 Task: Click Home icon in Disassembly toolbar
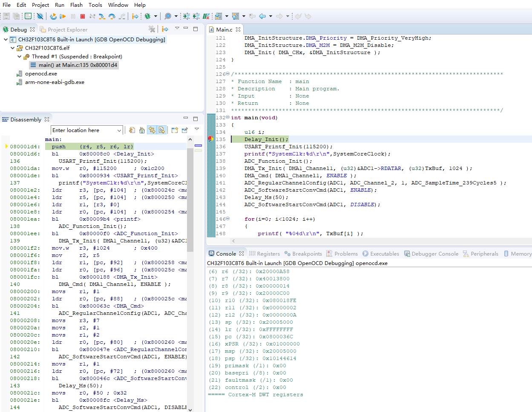click(142, 130)
